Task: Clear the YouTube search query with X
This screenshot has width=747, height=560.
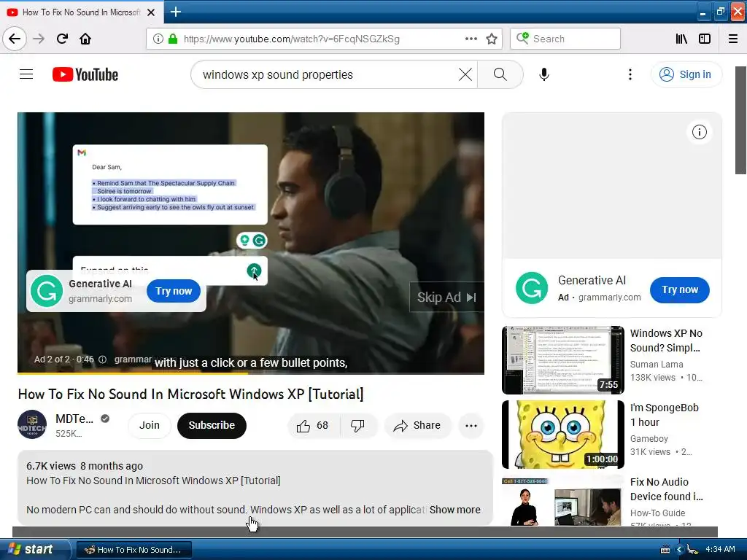Action: click(x=465, y=74)
